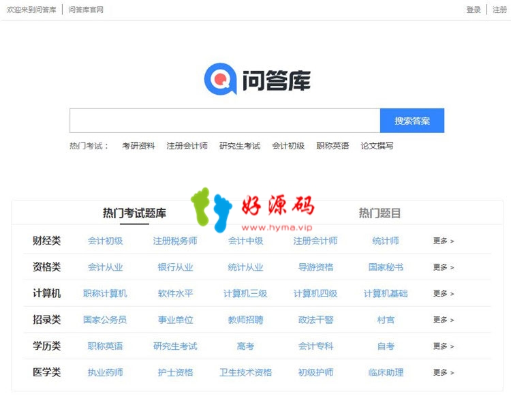Open the 政法干警 link
The height and width of the screenshot is (420, 511).
coord(315,320)
